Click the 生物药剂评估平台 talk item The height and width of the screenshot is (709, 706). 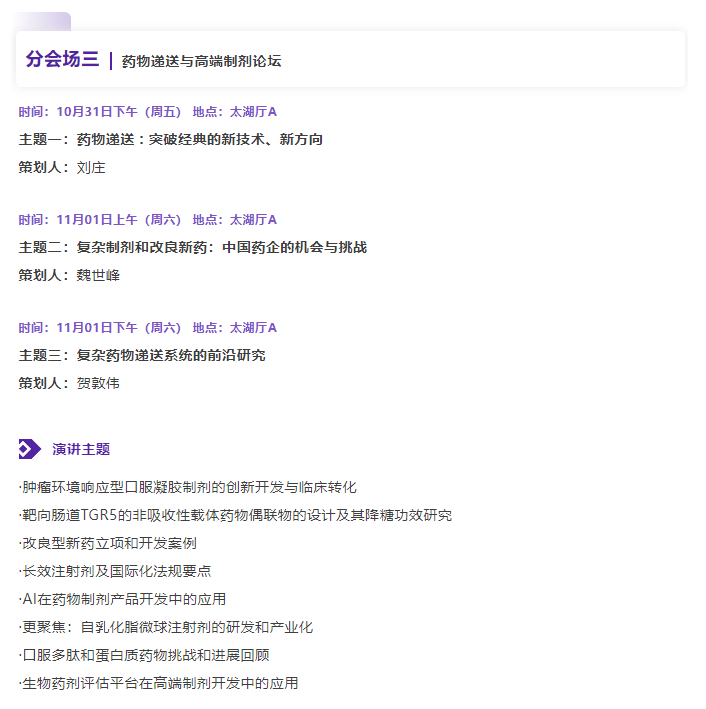[159, 683]
